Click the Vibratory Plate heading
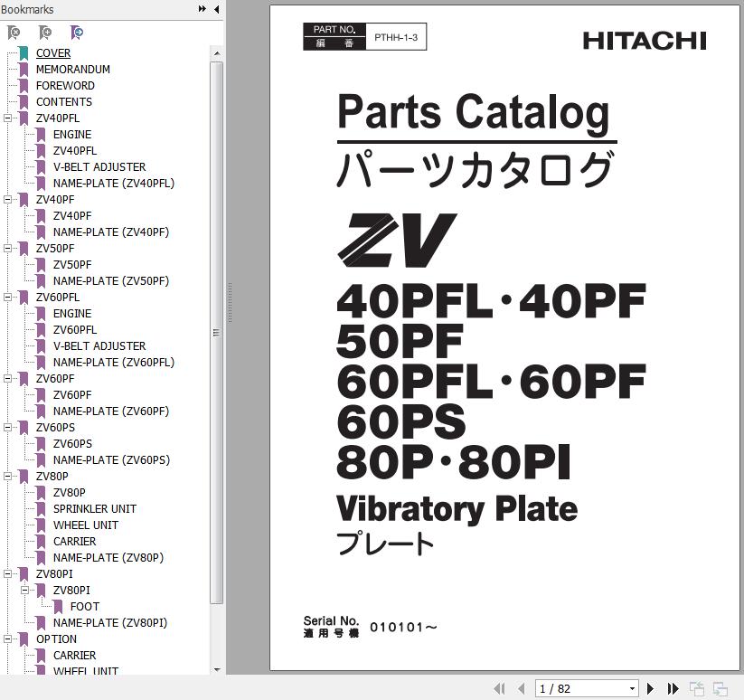This screenshot has height=700, width=744. 457,509
